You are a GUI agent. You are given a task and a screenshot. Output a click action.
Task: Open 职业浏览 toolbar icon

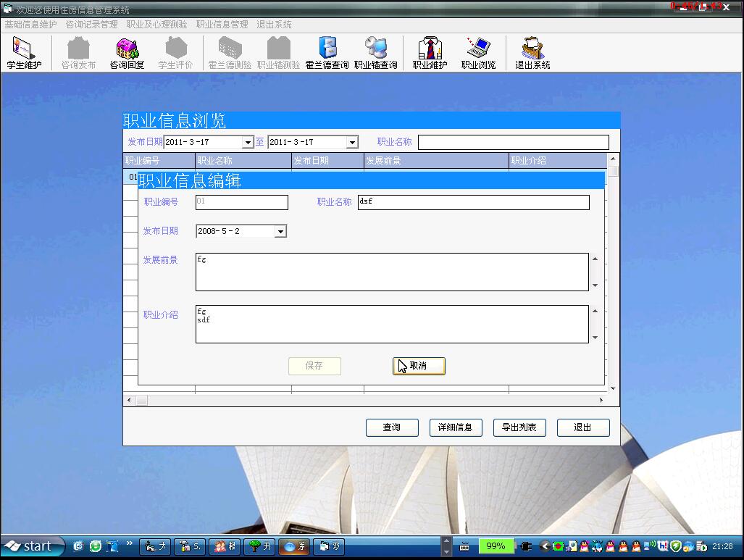click(x=478, y=53)
